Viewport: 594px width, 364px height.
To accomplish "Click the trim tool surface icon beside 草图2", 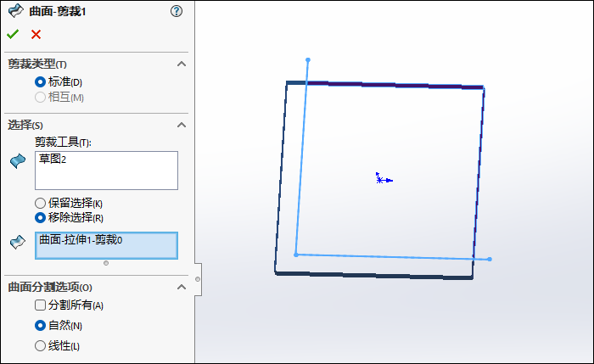I will pos(18,161).
